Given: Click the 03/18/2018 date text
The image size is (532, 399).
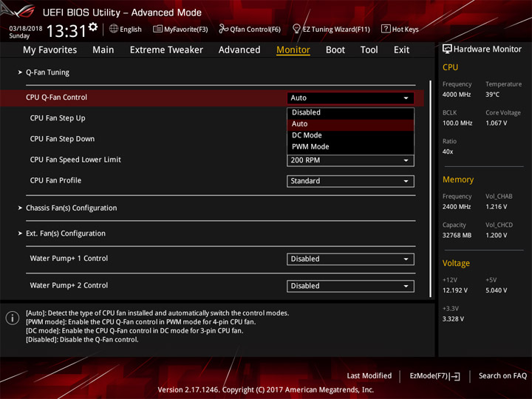Looking at the screenshot, I should tap(26, 29).
